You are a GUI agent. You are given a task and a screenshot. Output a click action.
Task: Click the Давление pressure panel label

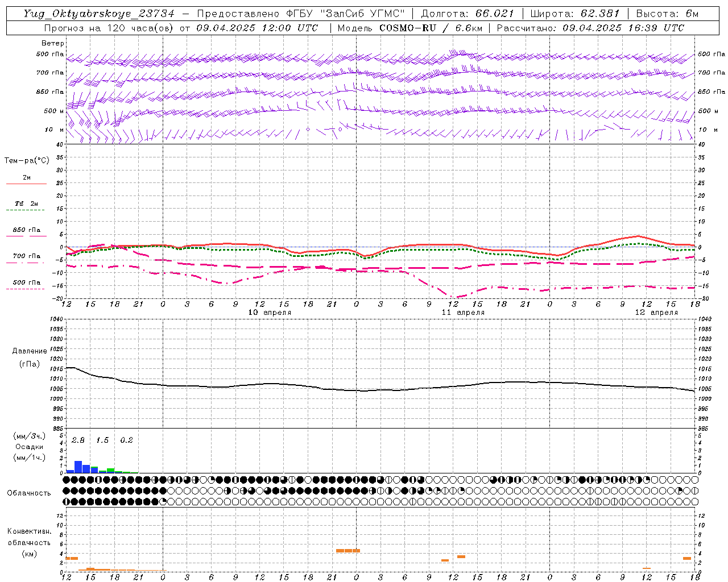pyautogui.click(x=30, y=351)
